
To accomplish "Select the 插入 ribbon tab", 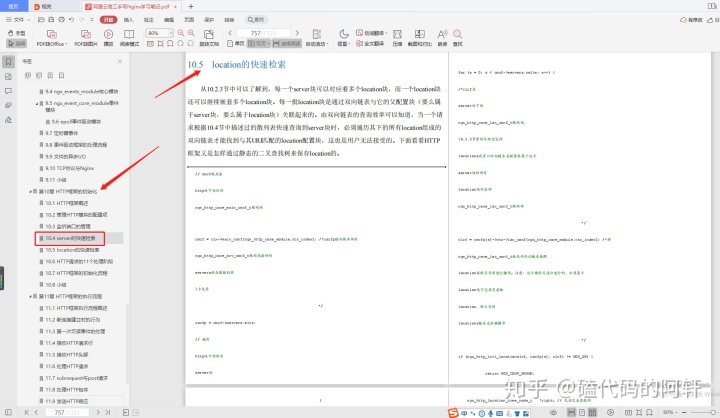I will pyautogui.click(x=129, y=20).
